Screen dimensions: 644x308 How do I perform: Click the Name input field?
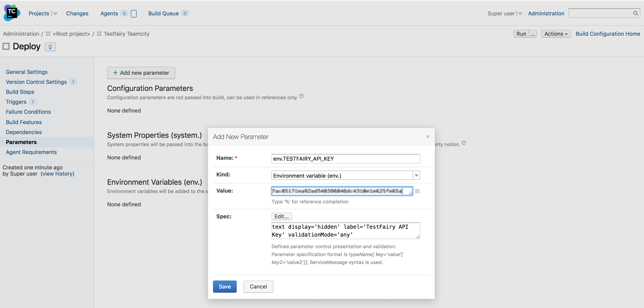click(x=345, y=158)
